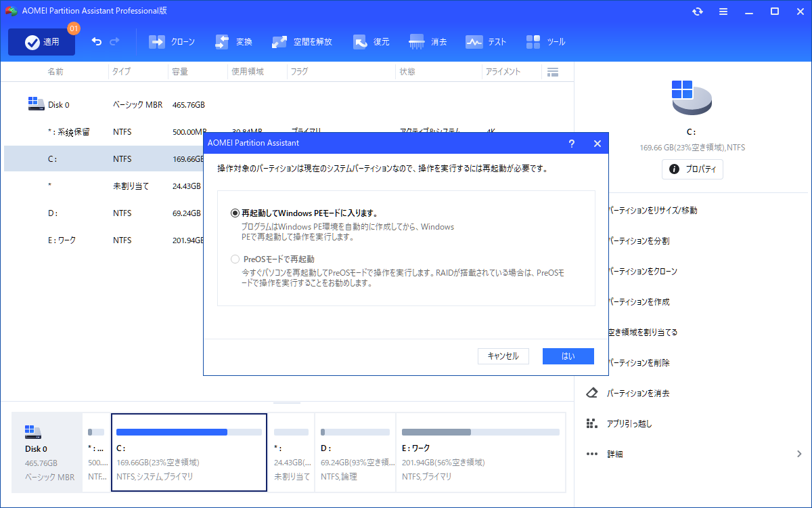
Task: Select the unallocated 24.43GB block
Action: (291, 452)
